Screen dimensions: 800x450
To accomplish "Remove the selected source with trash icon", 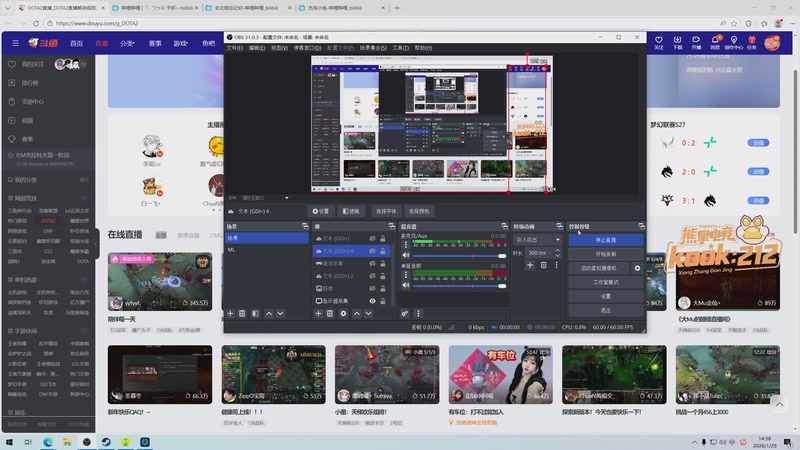I will pos(330,313).
